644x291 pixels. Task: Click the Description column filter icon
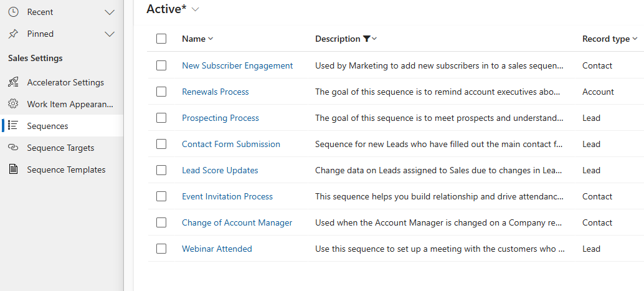pos(366,39)
